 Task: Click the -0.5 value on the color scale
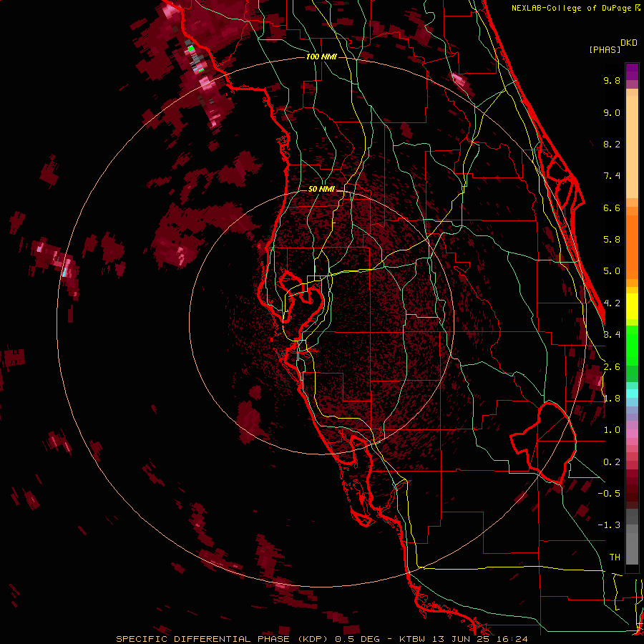(x=609, y=494)
